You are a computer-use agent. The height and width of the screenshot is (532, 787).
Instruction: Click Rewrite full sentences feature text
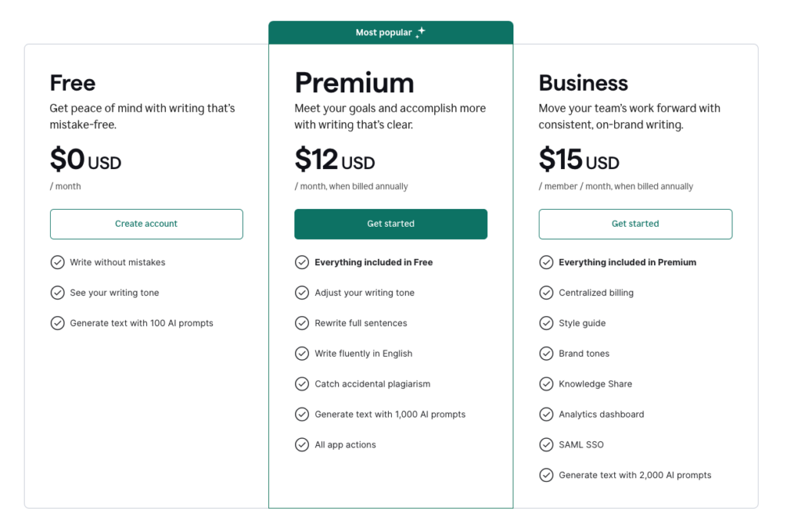click(361, 323)
